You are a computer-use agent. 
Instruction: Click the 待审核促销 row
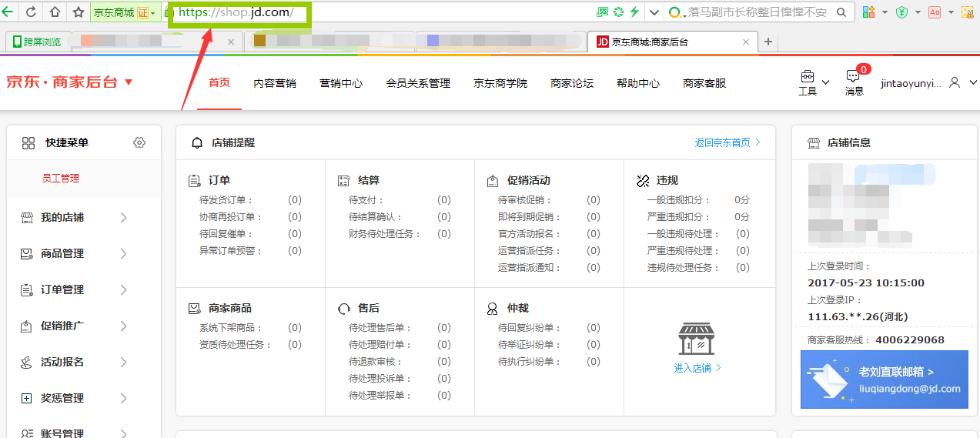pos(549,200)
